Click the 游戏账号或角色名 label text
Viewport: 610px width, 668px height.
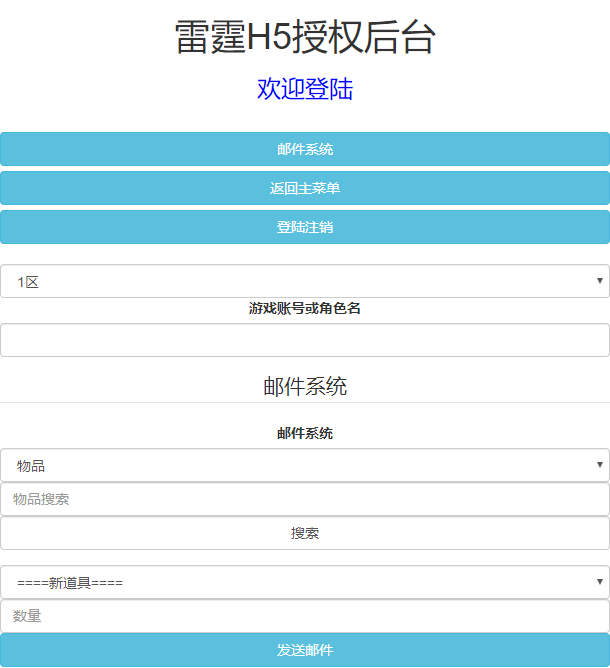tap(305, 309)
